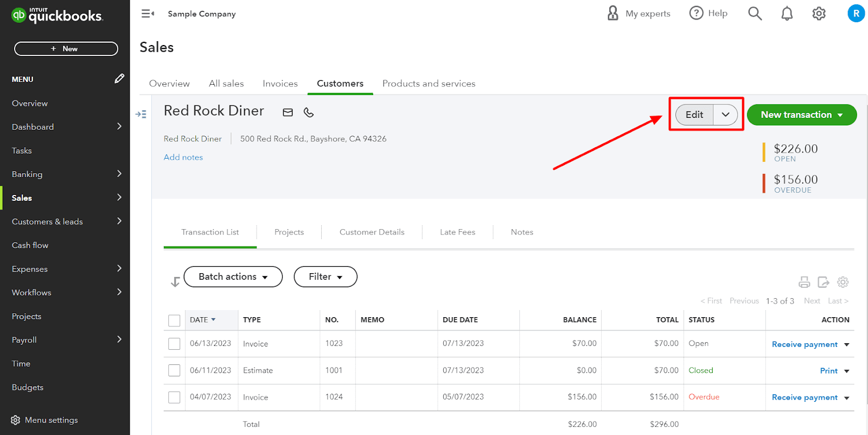Open Cash flow in sidebar menu

tap(30, 245)
